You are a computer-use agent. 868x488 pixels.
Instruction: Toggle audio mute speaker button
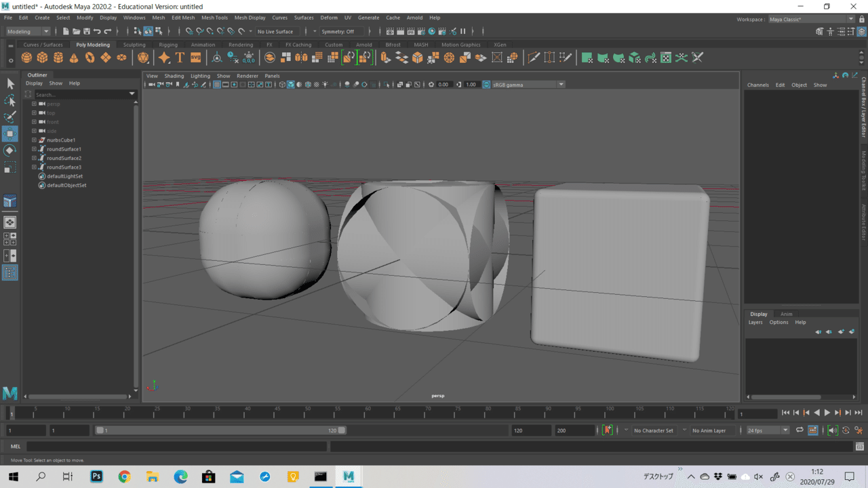pos(833,430)
